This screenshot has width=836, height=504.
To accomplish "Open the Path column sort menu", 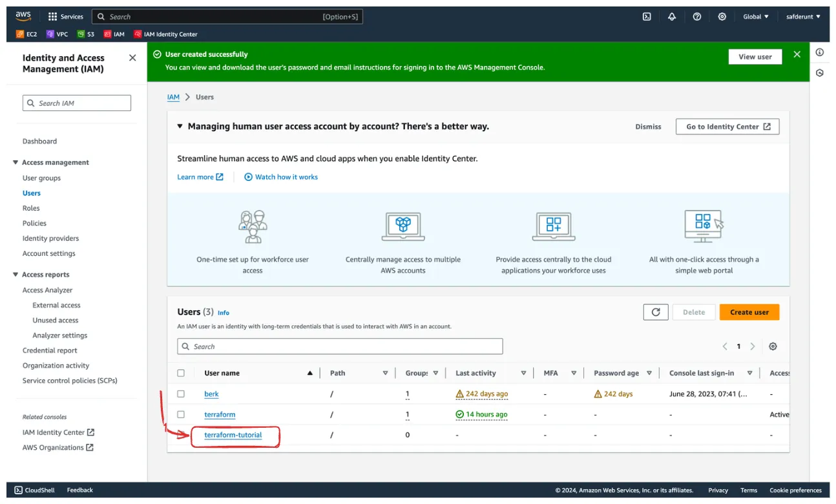I will tap(385, 373).
